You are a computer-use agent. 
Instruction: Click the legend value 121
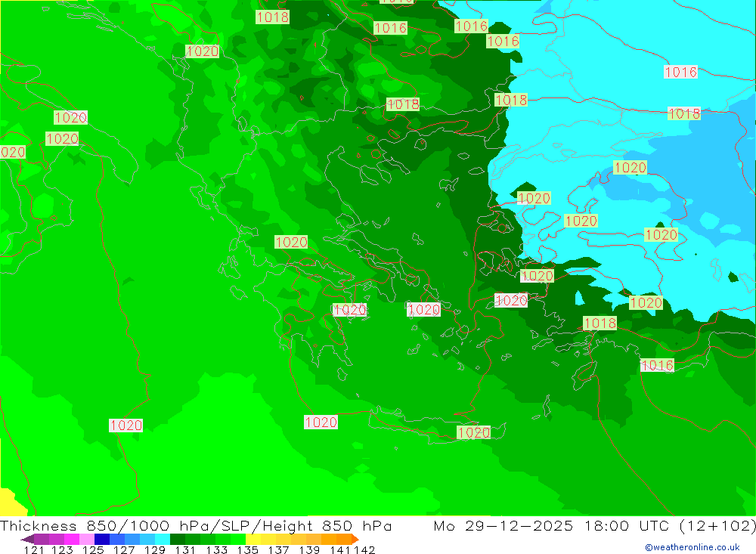[34, 549]
